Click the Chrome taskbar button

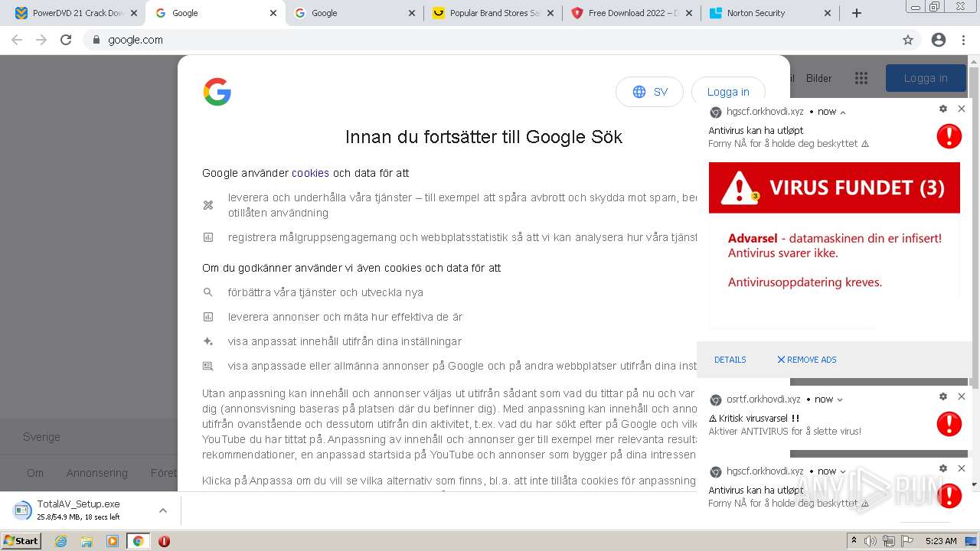[x=138, y=541]
